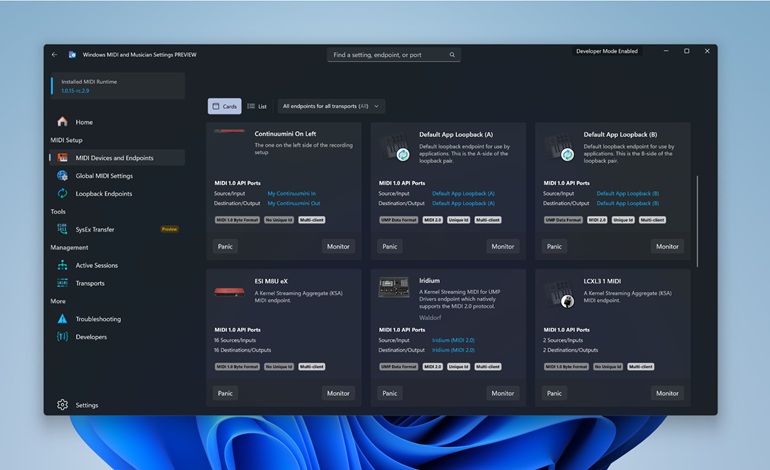Open Active Sessions icon

tap(62, 265)
